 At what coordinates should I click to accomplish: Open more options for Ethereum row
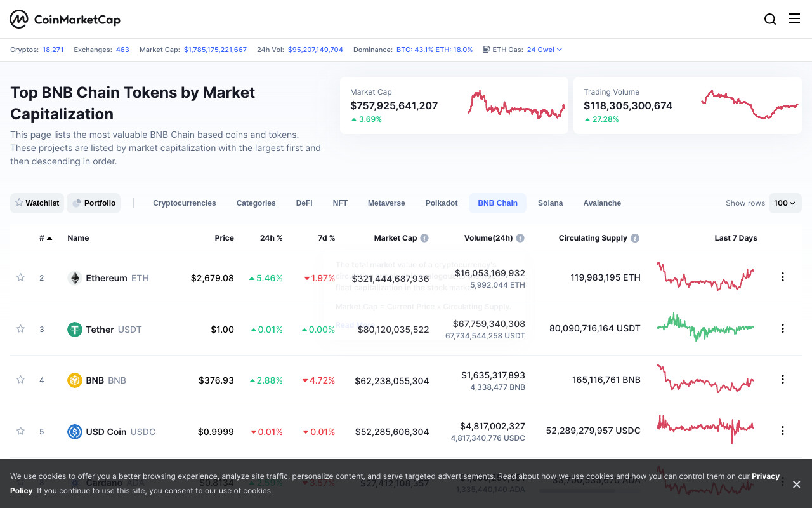(x=783, y=277)
